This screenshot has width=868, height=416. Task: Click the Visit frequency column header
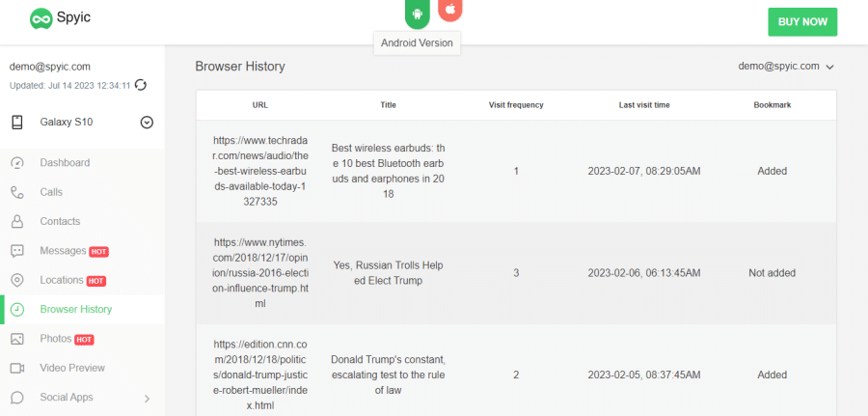(516, 105)
